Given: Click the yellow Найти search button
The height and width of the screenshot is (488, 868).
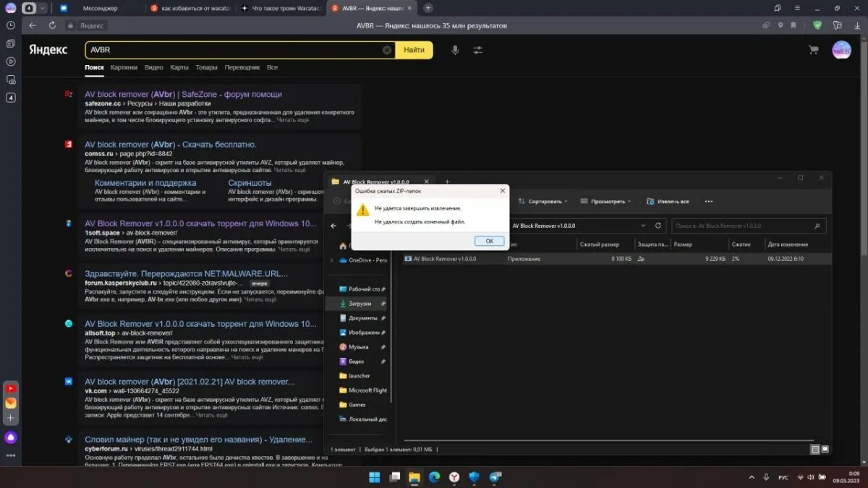Looking at the screenshot, I should click(414, 50).
